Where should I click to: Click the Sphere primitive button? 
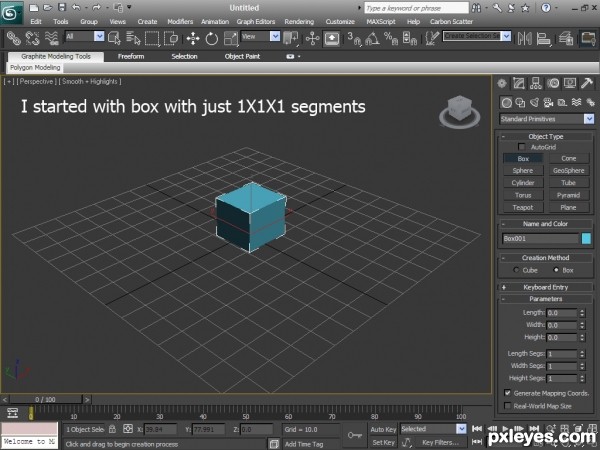(523, 171)
